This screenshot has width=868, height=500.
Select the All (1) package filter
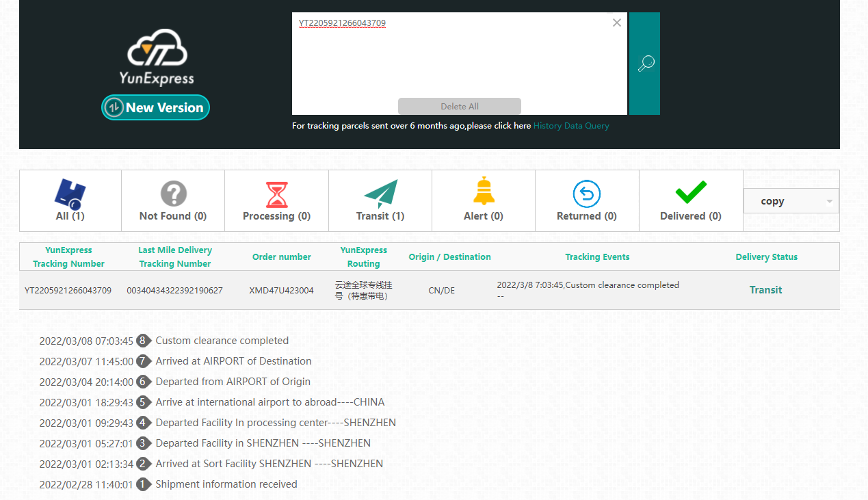70,201
